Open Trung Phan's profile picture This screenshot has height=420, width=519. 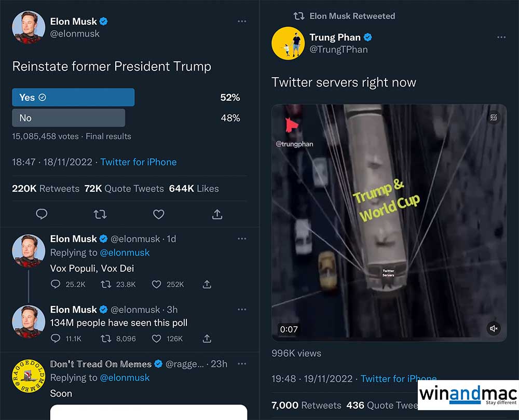(288, 44)
